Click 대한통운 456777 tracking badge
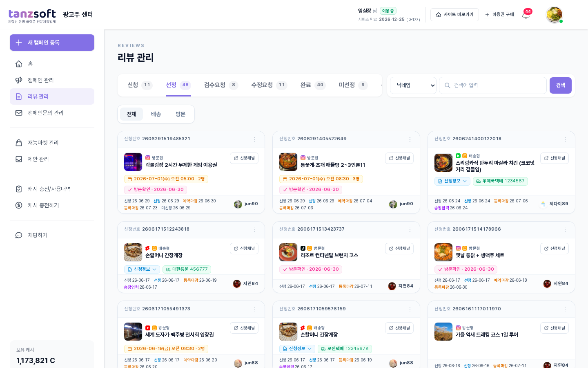588x368 pixels. pos(187,269)
